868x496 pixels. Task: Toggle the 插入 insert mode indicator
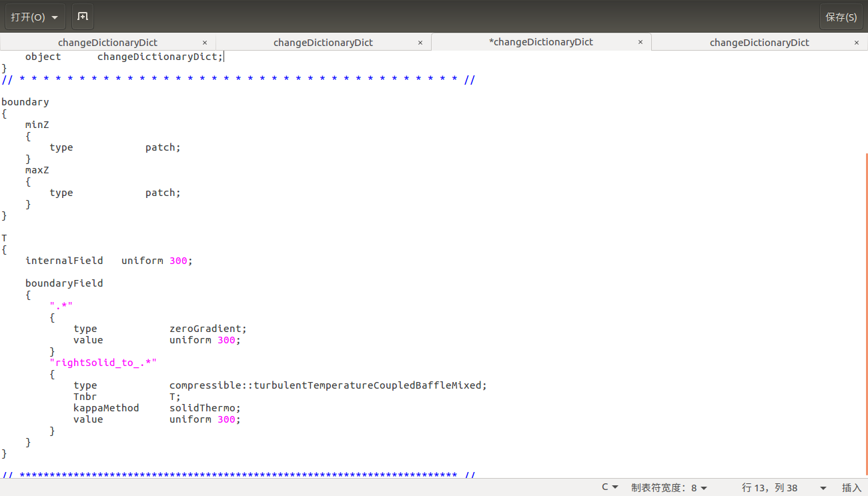coord(851,487)
